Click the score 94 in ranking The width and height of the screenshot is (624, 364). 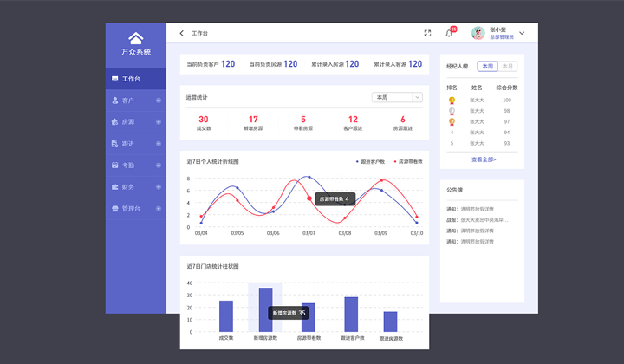coord(507,133)
